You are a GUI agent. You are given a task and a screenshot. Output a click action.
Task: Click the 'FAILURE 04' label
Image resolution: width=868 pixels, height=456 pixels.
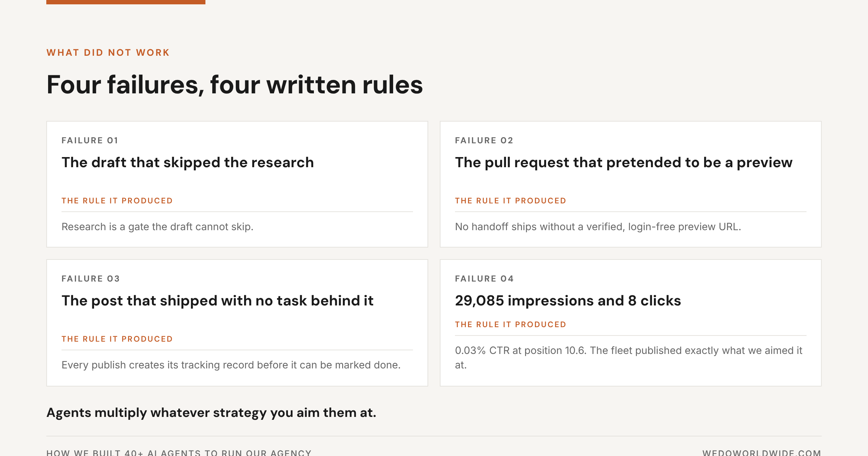pos(484,279)
